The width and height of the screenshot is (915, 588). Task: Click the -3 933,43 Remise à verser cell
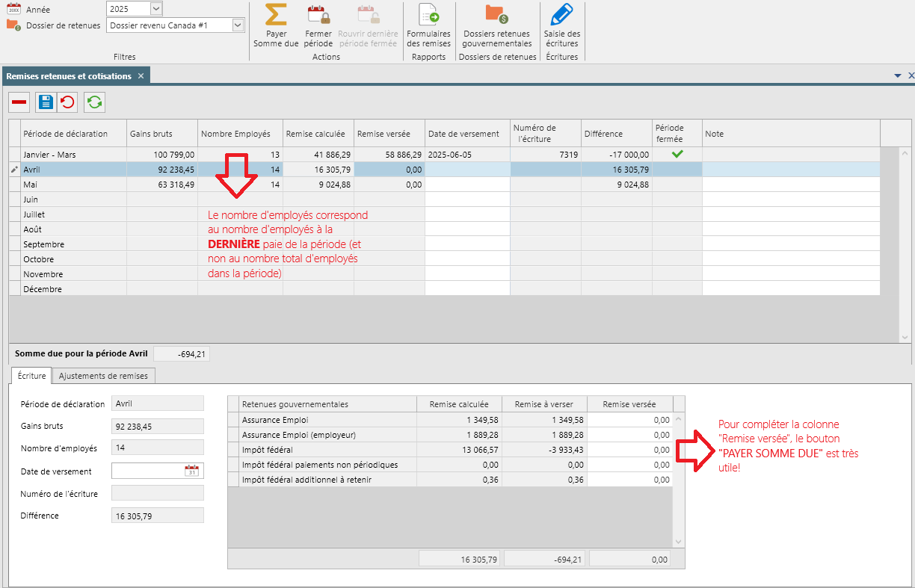544,450
